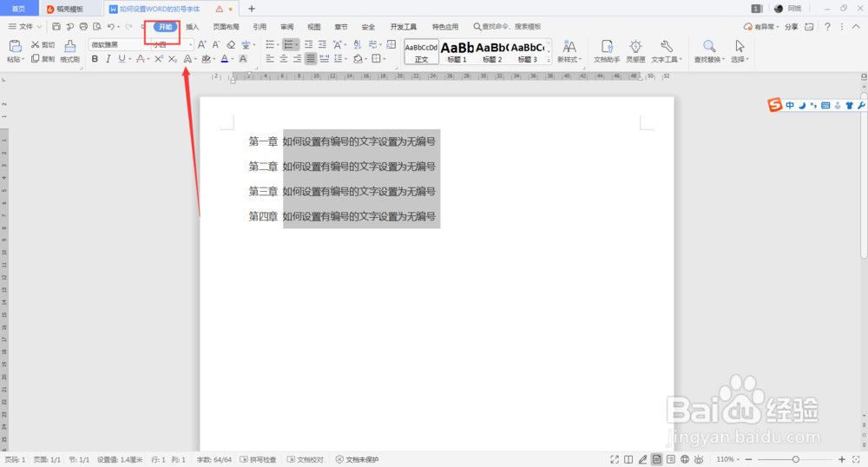This screenshot has height=467, width=868.
Task: Toggle Underline on selected text
Action: pos(122,59)
